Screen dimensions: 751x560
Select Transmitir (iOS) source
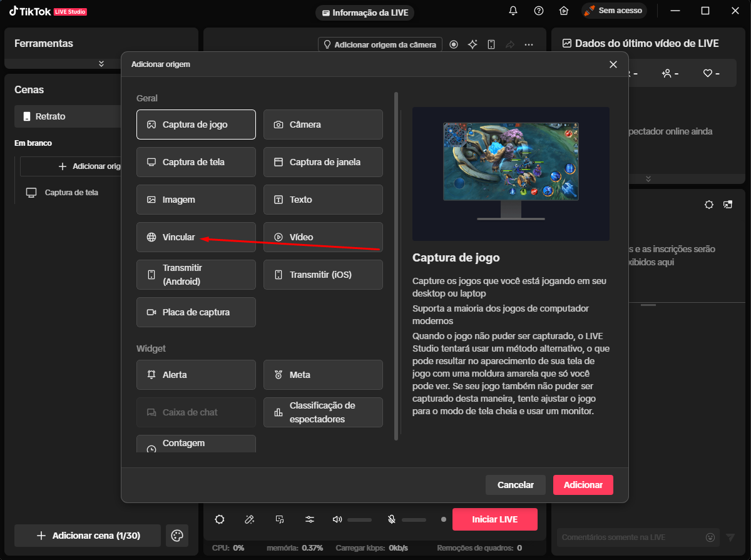pyautogui.click(x=323, y=275)
